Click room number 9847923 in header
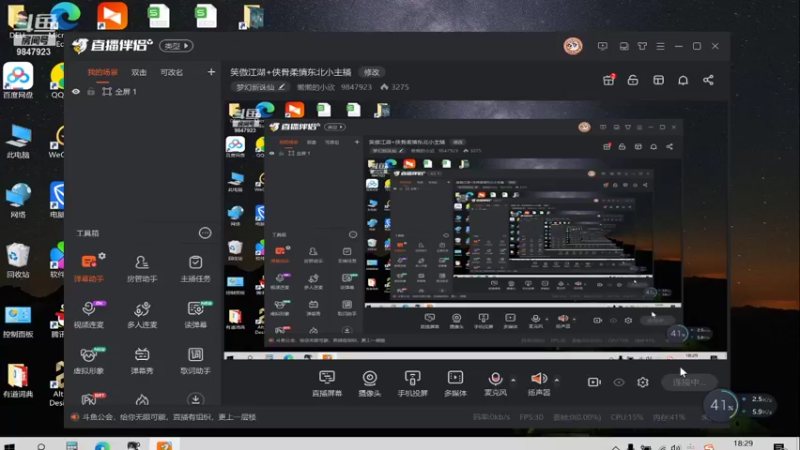The width and height of the screenshot is (800, 450). point(356,87)
